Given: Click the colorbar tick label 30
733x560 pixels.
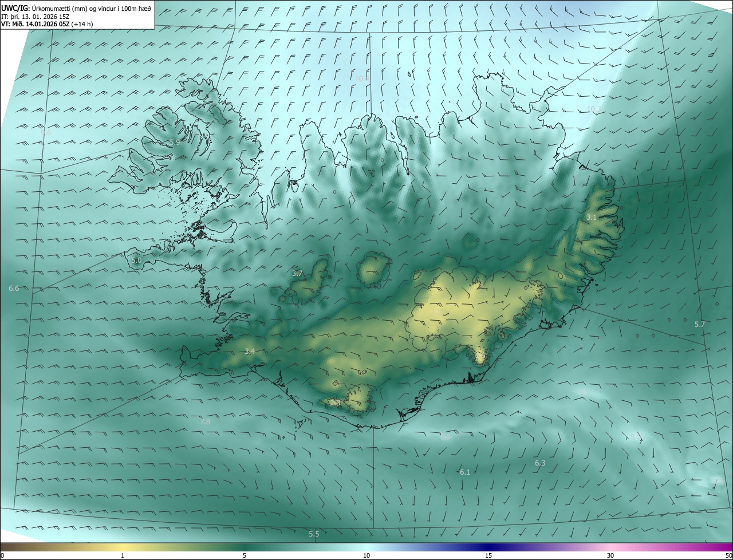Looking at the screenshot, I should pos(610,555).
